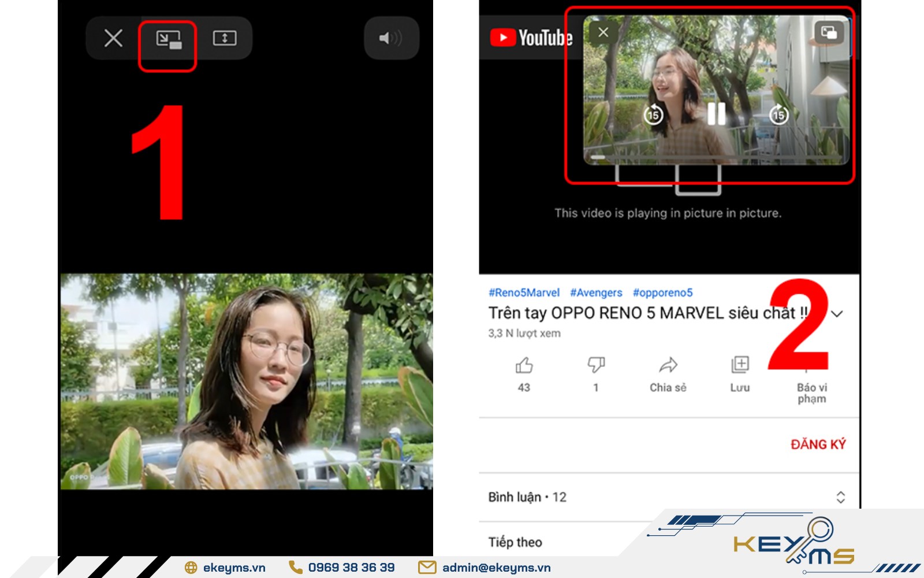Open the #opporeno5 hashtag

point(662,292)
